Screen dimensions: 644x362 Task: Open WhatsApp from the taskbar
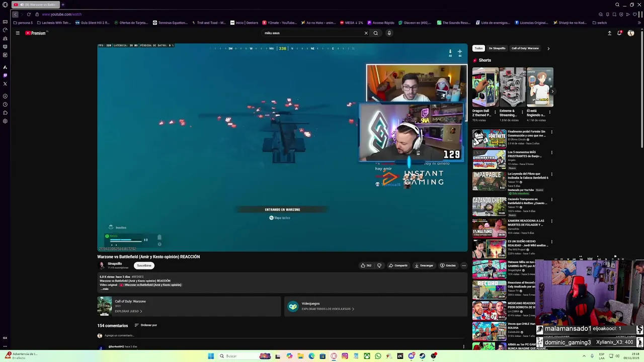point(378,356)
